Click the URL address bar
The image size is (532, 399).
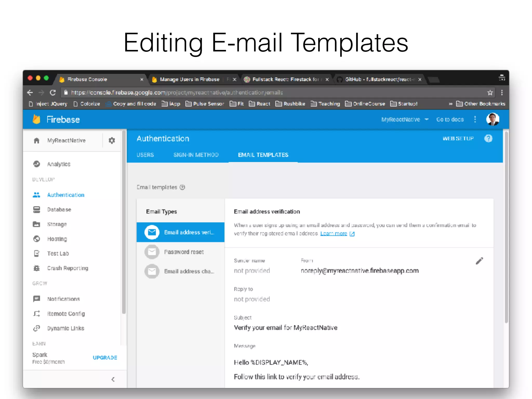[x=278, y=92]
